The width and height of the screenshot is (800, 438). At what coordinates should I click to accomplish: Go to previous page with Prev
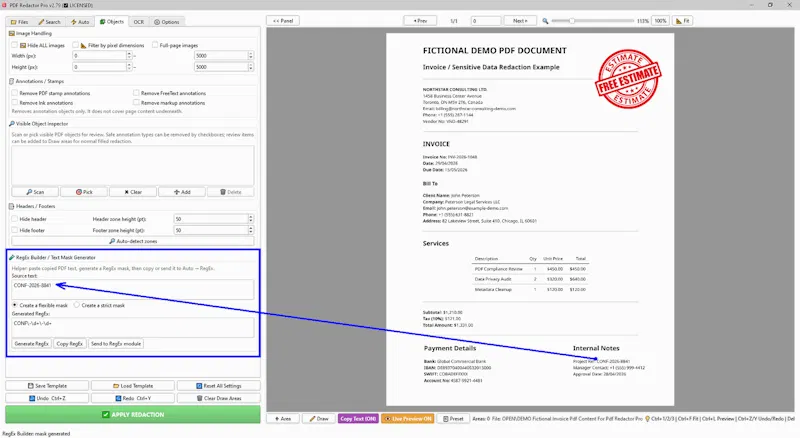click(x=420, y=21)
